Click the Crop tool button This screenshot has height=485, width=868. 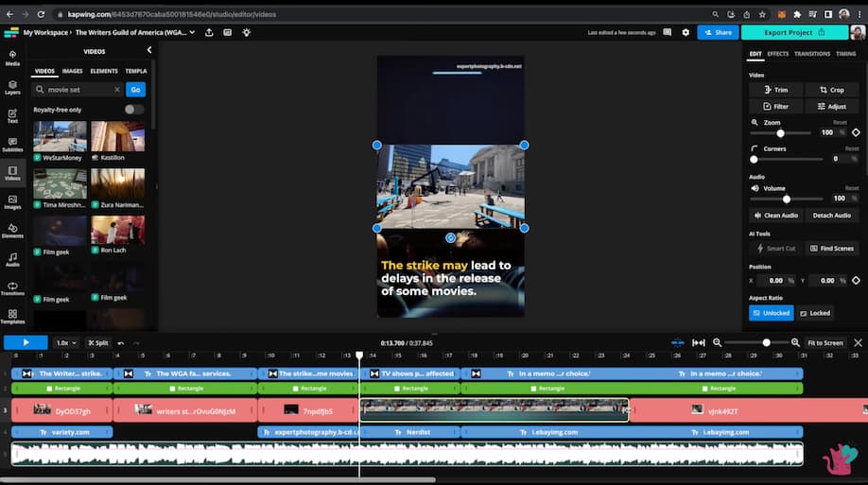click(831, 90)
